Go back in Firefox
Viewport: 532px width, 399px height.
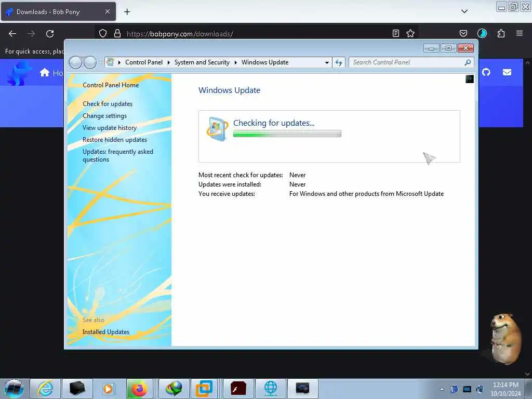point(12,34)
